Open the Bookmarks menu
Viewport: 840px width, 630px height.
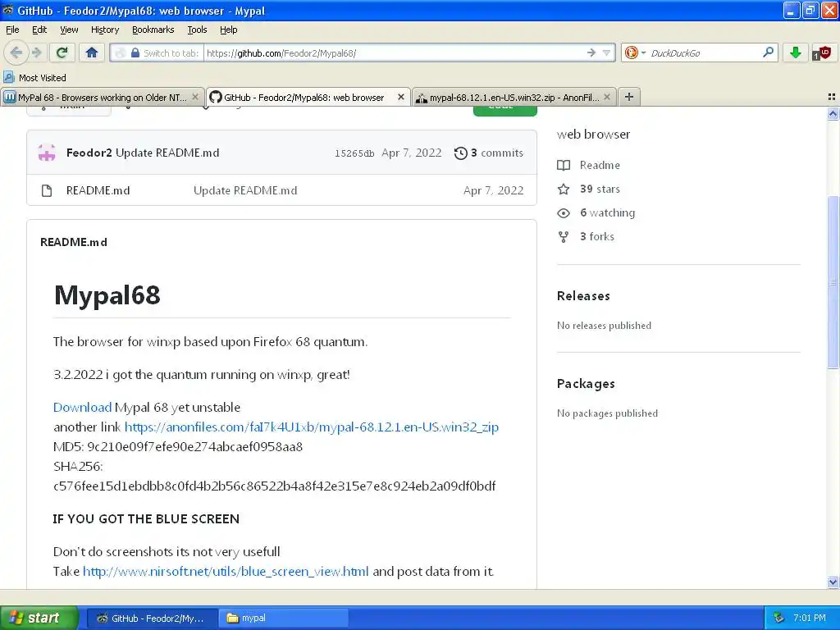tap(153, 30)
